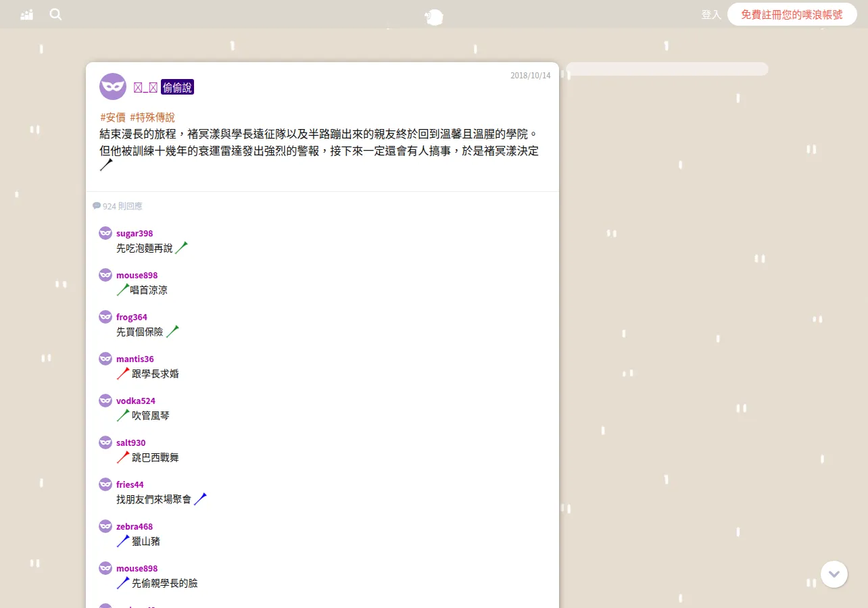
Task: Open mantis36 username
Action: click(x=135, y=359)
